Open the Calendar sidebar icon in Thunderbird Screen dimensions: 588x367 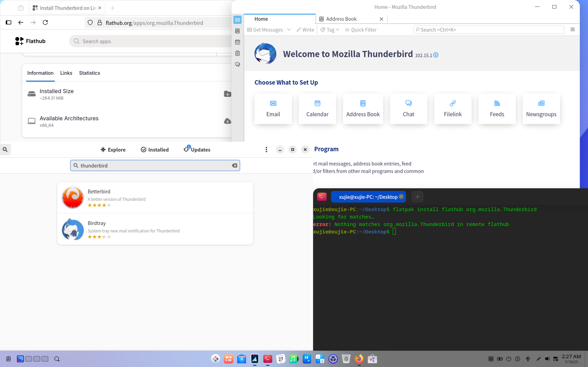pyautogui.click(x=237, y=42)
